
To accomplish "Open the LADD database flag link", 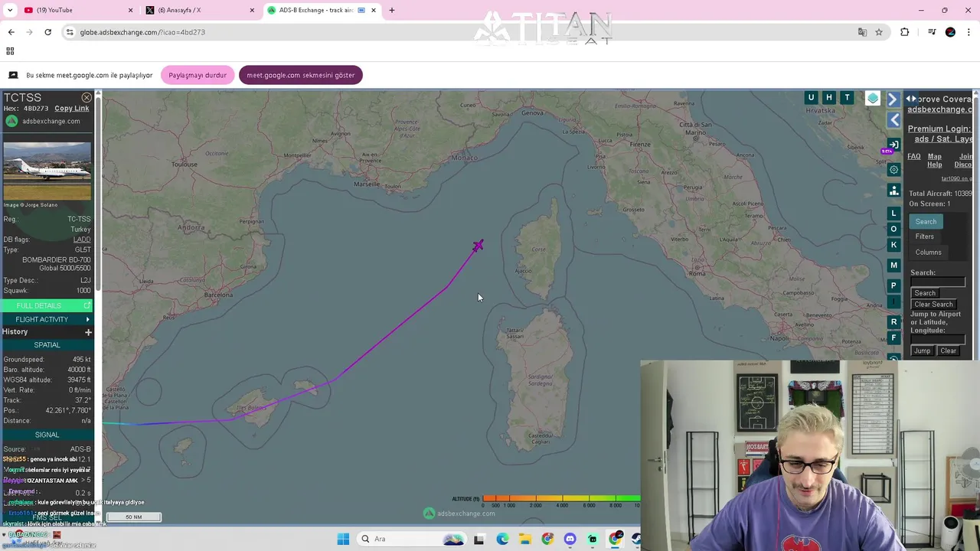I will pyautogui.click(x=82, y=240).
